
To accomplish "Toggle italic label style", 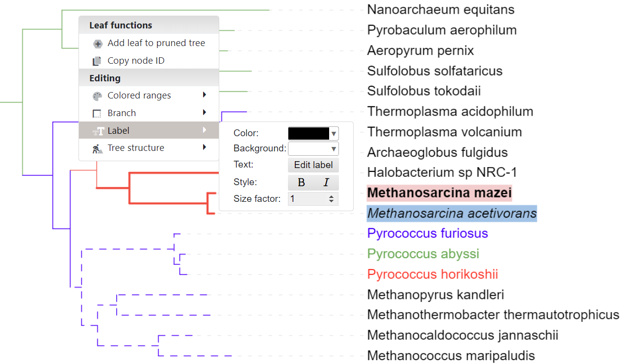I will (x=326, y=183).
